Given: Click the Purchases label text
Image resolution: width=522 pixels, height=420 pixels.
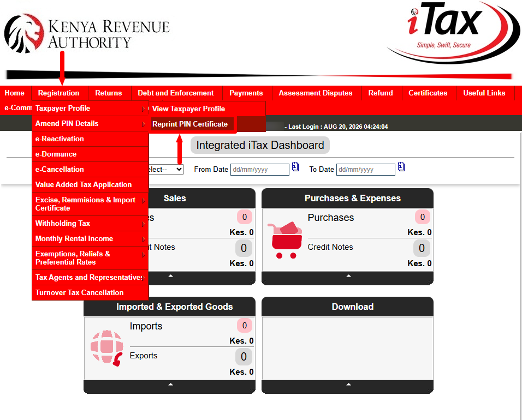Looking at the screenshot, I should coord(330,218).
